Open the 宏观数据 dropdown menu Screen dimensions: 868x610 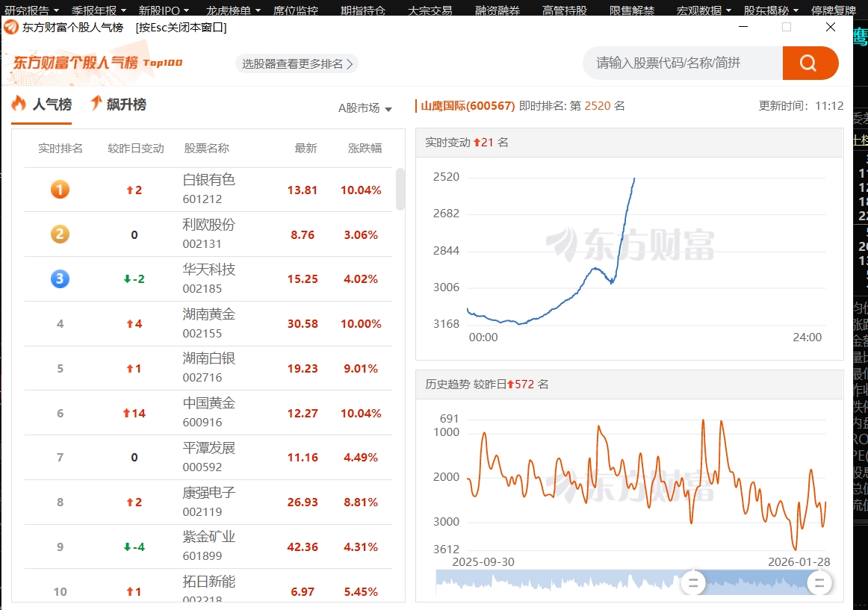[704, 10]
